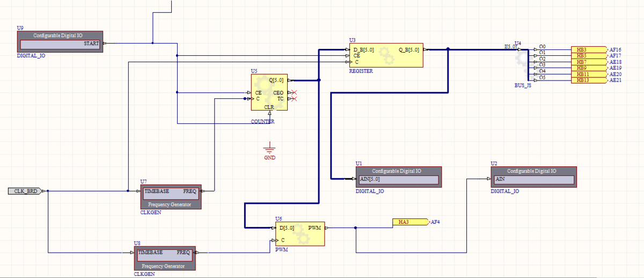Screen dimensions: 644x278
Task: Click the HB3 output port
Action: [x=588, y=49]
